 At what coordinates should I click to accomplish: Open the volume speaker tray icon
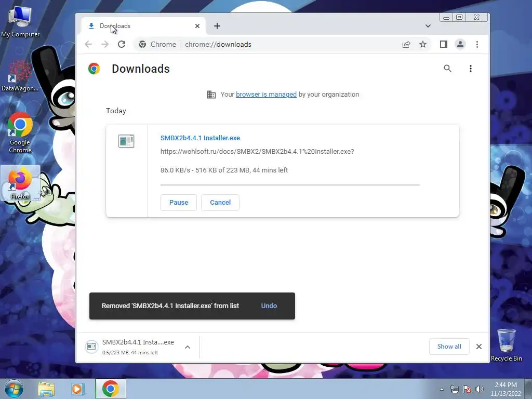pos(480,389)
